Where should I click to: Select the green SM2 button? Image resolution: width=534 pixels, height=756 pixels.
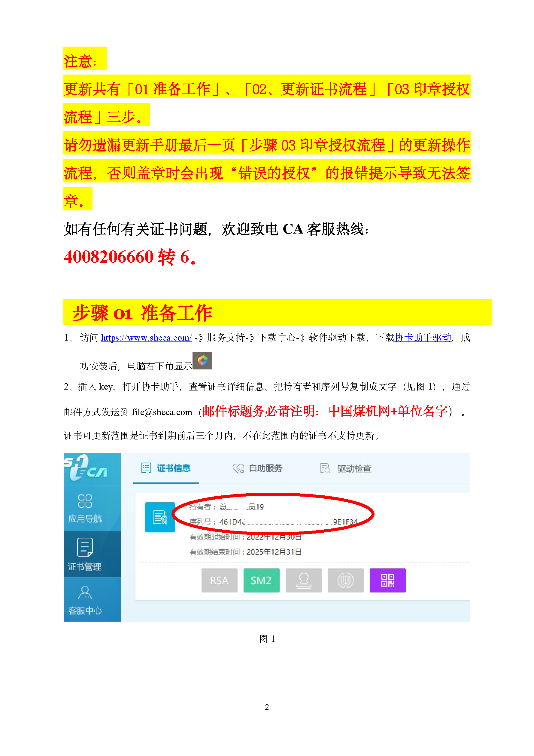(x=261, y=580)
